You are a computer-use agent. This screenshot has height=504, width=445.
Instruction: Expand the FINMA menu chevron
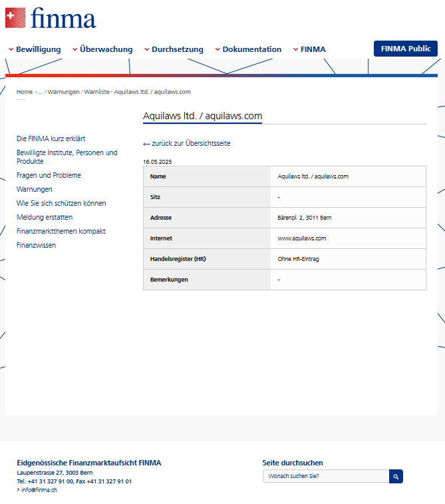(295, 49)
